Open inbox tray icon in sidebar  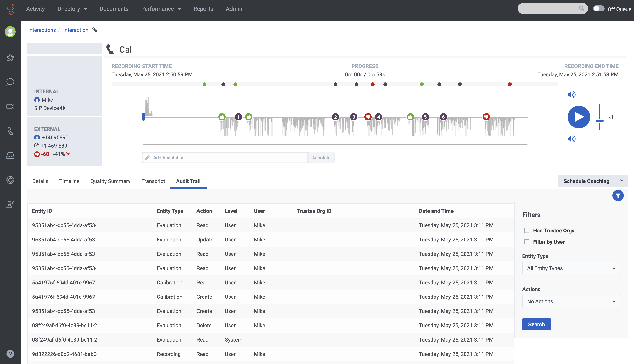(10, 156)
